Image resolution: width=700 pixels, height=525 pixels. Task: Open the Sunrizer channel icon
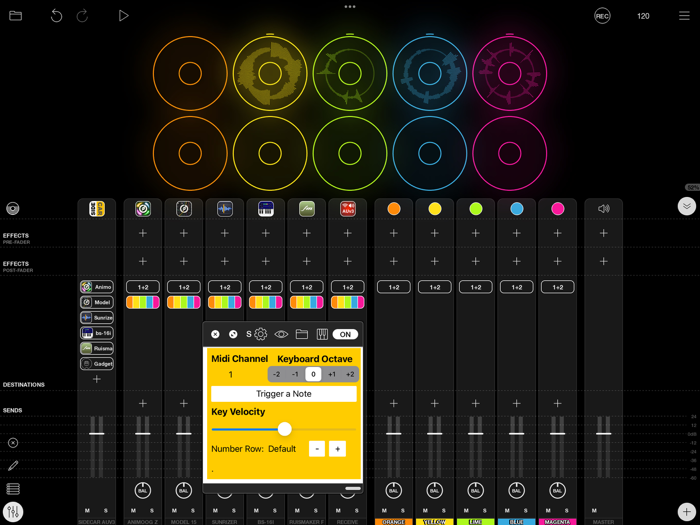pos(225,208)
